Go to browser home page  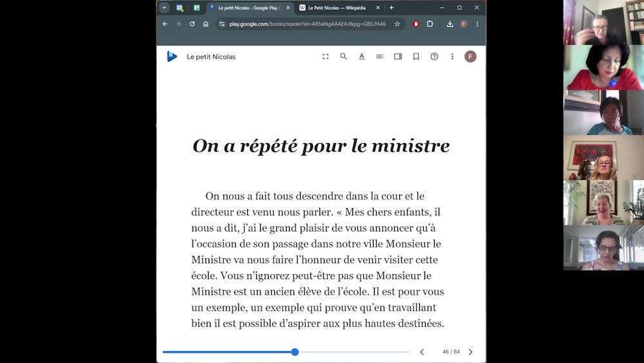coord(206,24)
